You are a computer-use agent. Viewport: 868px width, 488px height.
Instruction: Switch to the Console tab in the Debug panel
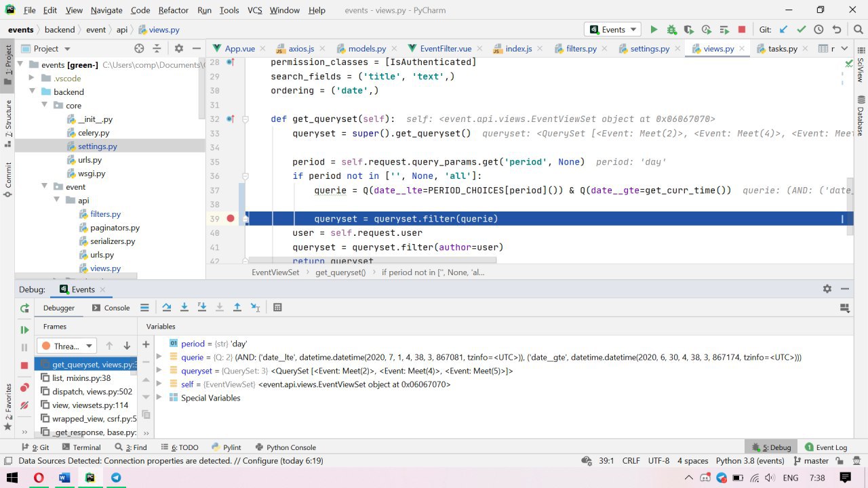click(x=111, y=308)
